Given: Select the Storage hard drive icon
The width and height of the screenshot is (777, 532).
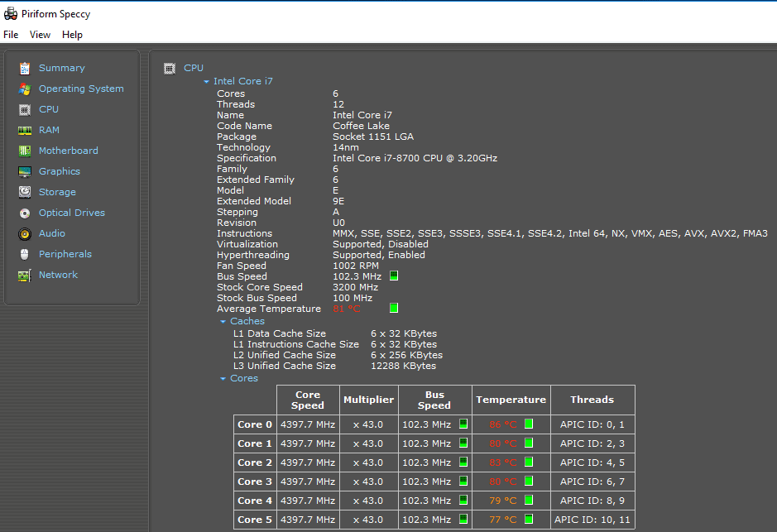Looking at the screenshot, I should [25, 192].
